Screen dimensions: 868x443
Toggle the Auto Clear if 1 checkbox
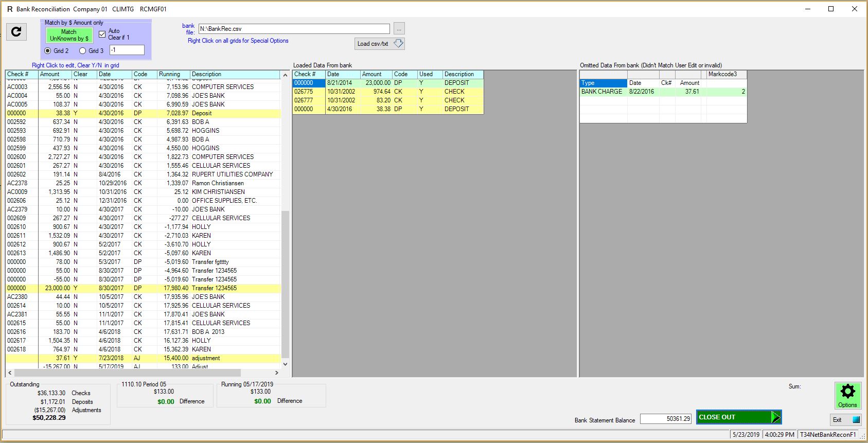(102, 34)
